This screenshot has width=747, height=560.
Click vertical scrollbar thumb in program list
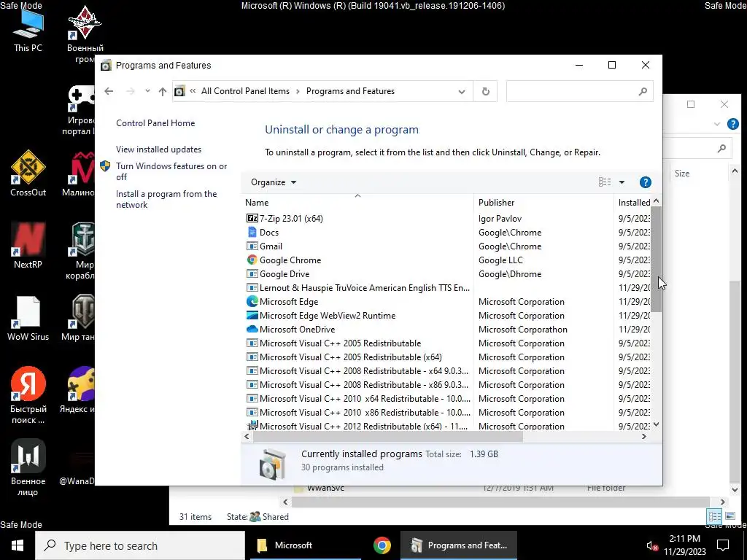tap(656, 259)
